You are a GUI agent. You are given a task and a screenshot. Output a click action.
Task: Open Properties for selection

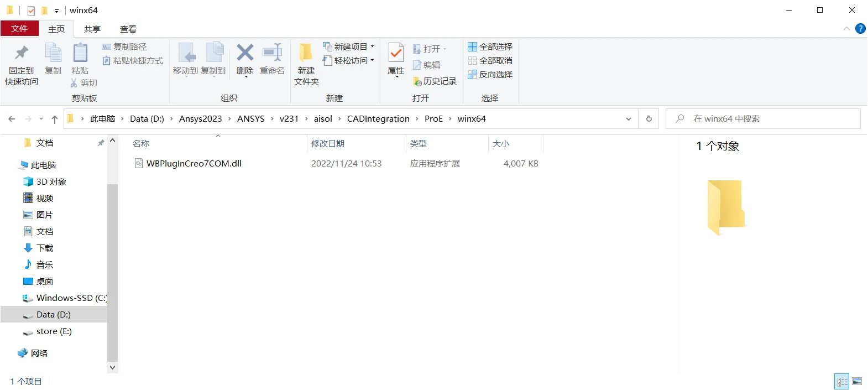click(396, 60)
